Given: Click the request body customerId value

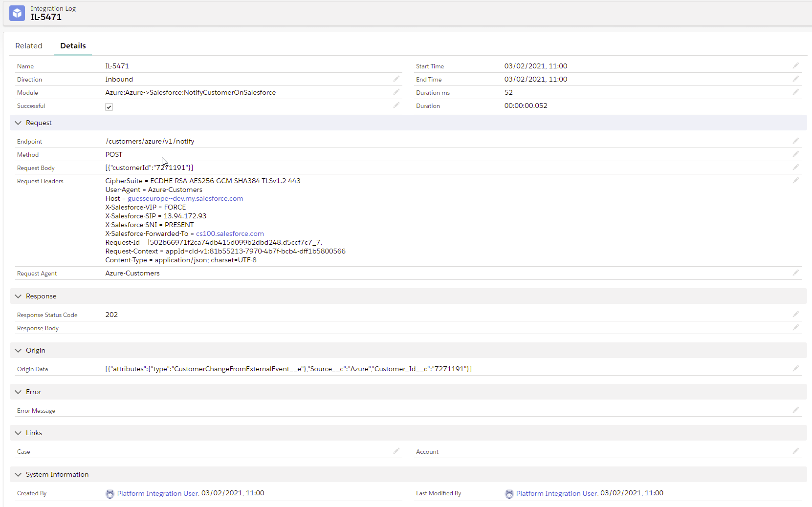Looking at the screenshot, I should pos(149,168).
